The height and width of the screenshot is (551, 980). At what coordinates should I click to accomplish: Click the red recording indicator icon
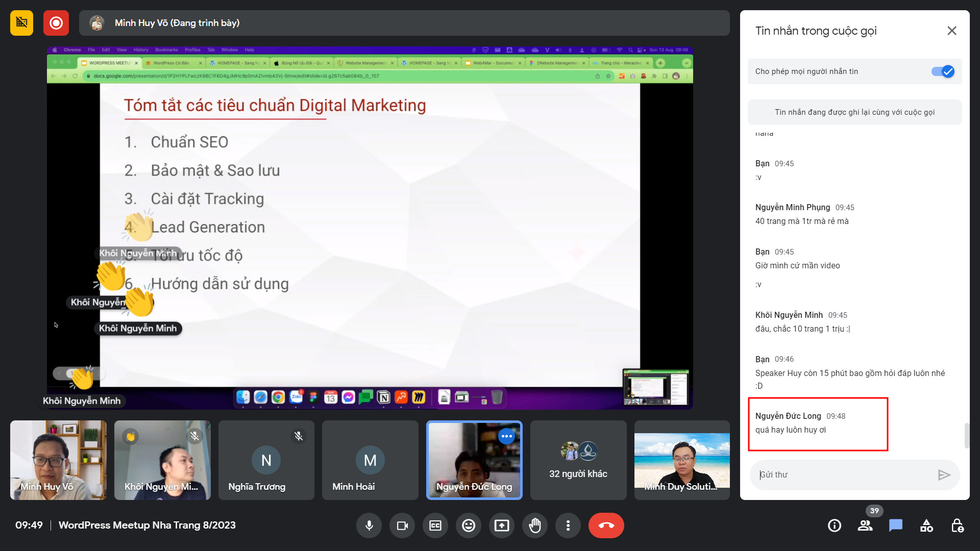coord(56,23)
